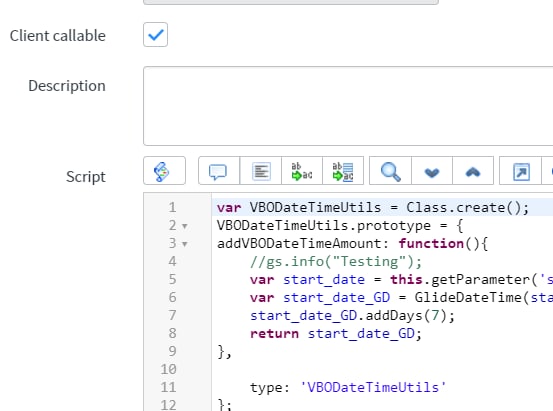Collapse code fold on line 2
Image resolution: width=553 pixels, height=411 pixels.
click(184, 226)
